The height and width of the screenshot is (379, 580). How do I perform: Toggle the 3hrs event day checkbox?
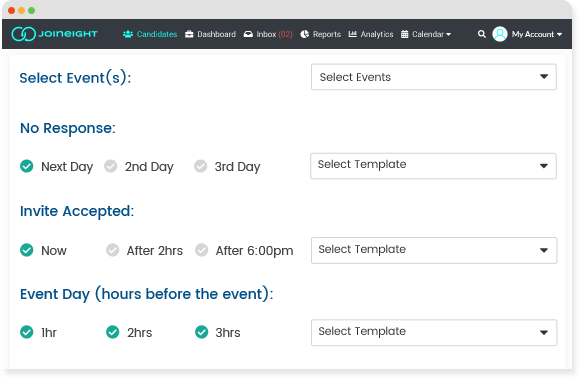(202, 332)
